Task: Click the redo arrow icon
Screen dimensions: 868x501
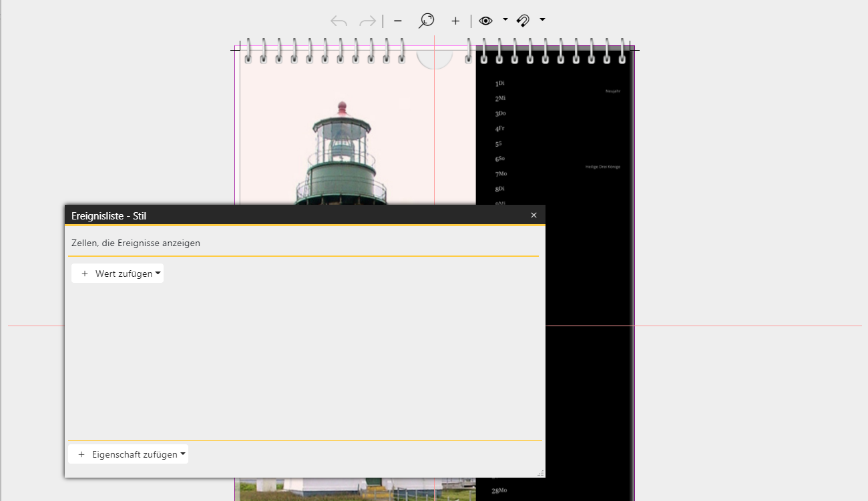Action: point(367,21)
